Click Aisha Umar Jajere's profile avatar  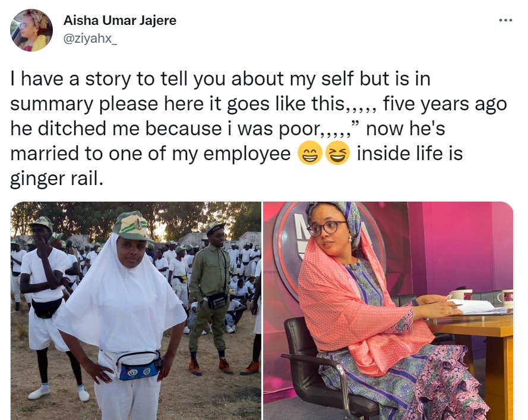31,30
